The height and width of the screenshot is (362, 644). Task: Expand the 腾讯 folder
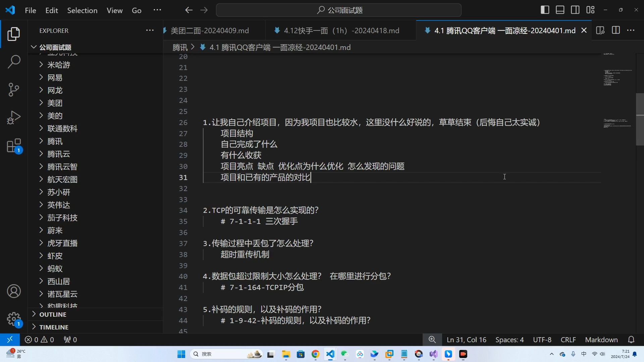click(96, 141)
